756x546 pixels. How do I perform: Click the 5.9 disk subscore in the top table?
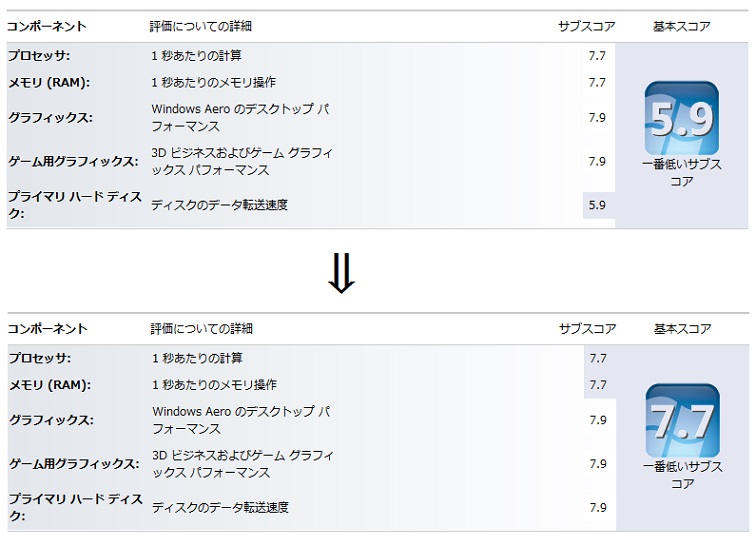(597, 205)
